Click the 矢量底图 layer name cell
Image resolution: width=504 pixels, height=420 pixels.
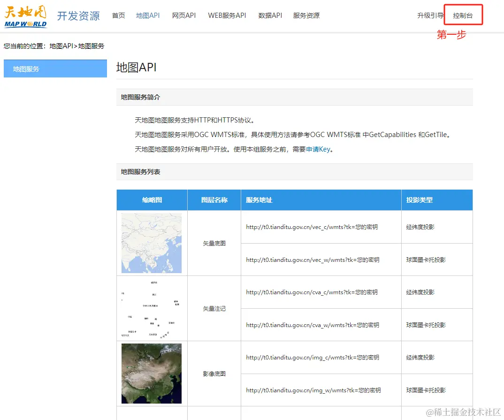214,243
